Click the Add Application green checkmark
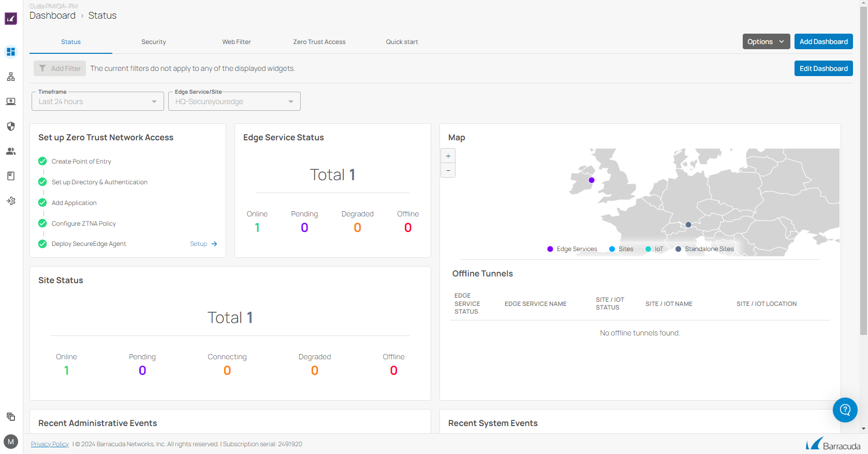 point(42,202)
